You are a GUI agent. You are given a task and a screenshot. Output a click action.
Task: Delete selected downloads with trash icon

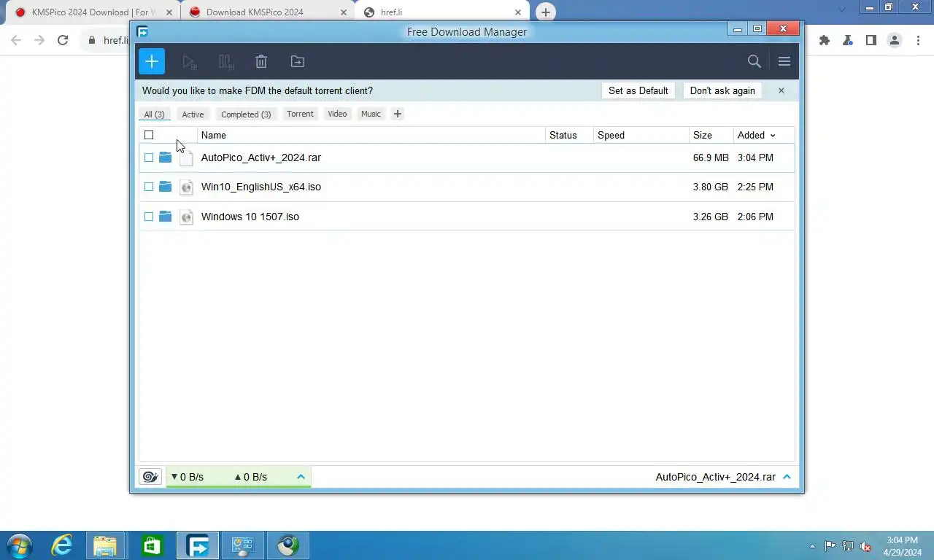(x=261, y=62)
